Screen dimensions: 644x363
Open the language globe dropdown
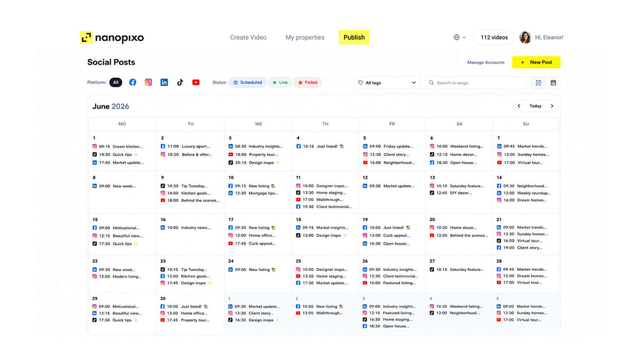click(460, 37)
